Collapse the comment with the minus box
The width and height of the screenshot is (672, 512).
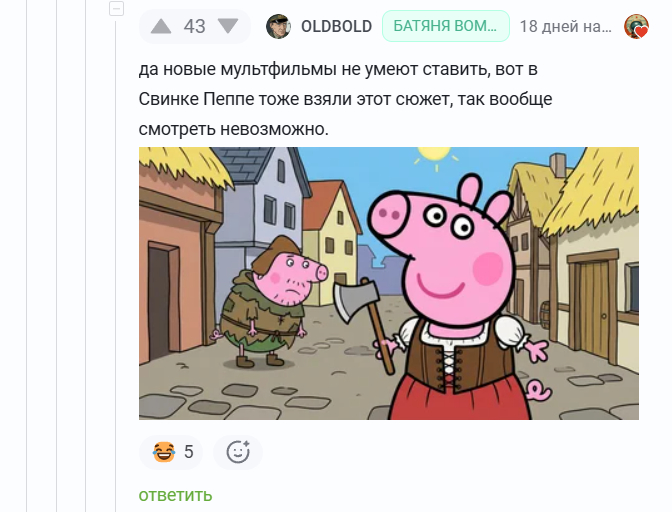point(116,8)
